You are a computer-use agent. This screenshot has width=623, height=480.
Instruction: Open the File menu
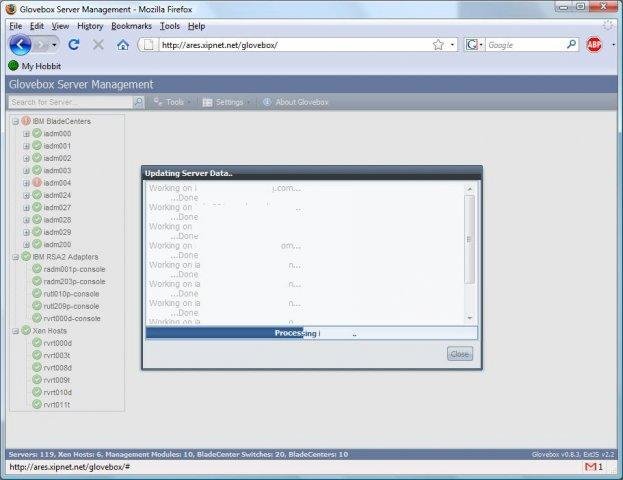tap(15, 26)
